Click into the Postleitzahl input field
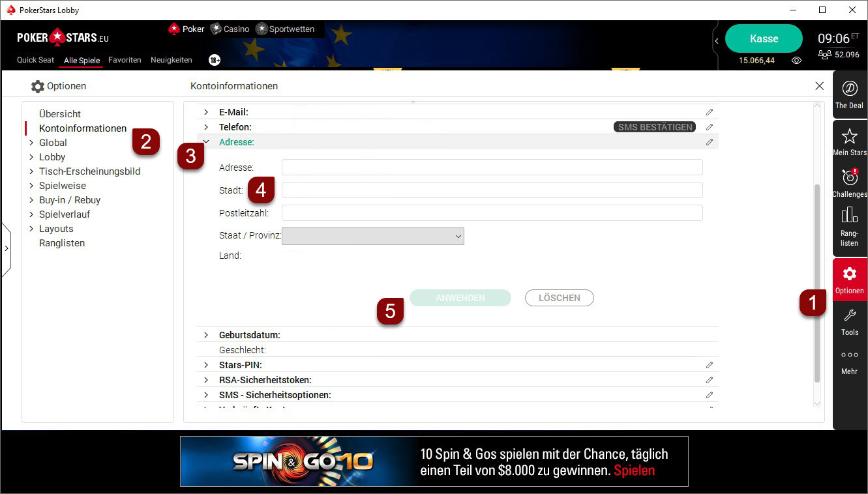The height and width of the screenshot is (494, 868). (x=492, y=212)
